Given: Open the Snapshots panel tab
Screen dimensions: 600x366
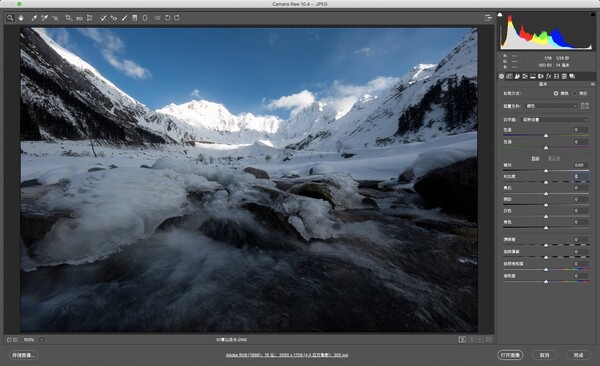Looking at the screenshot, I should point(572,76).
